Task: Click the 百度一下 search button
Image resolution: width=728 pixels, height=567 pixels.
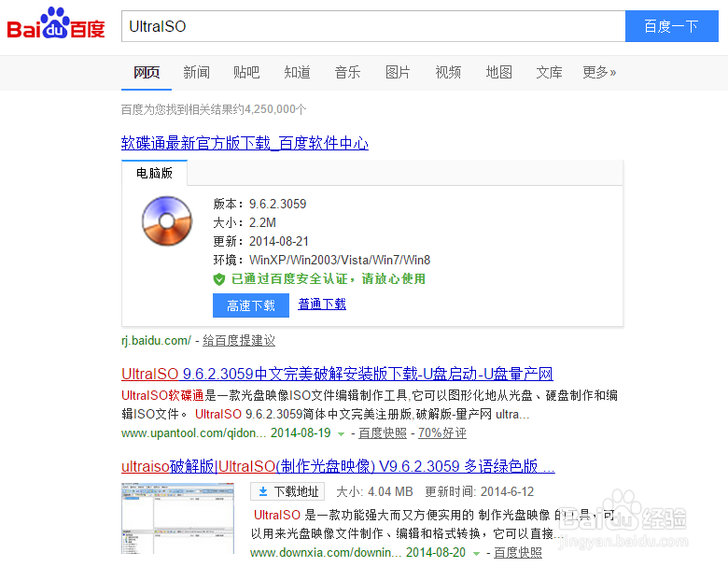Action: pyautogui.click(x=672, y=26)
